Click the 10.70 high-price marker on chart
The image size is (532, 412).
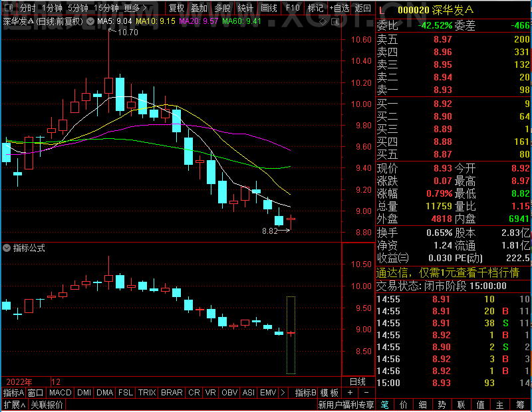tap(128, 33)
